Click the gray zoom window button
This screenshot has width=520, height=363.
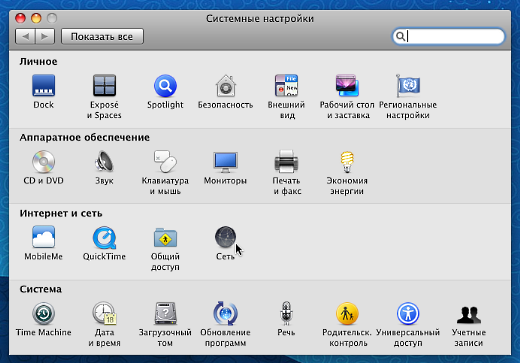pyautogui.click(x=52, y=18)
